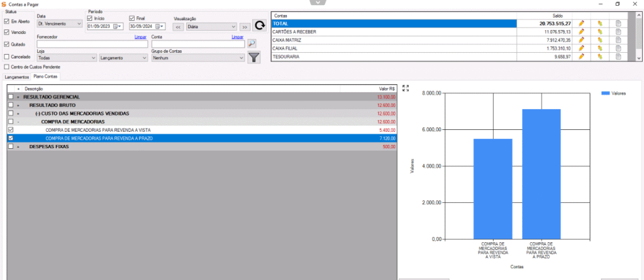Click Limpar link above Fornecedor field
Viewport: 644px width, 280px height.
pos(142,37)
